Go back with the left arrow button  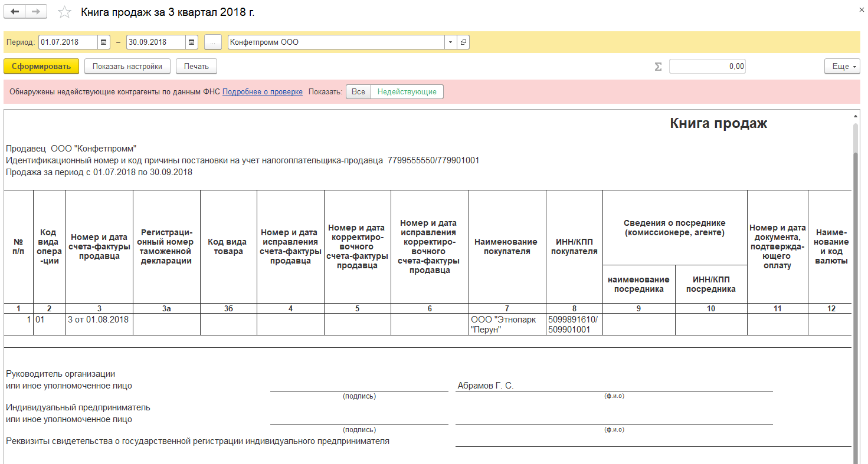(15, 12)
